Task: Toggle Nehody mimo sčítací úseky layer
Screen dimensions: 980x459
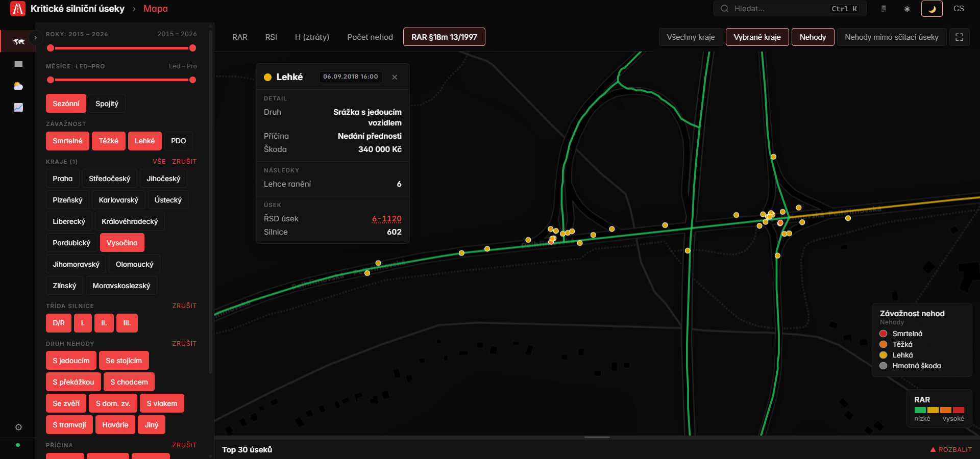Action: 891,37
